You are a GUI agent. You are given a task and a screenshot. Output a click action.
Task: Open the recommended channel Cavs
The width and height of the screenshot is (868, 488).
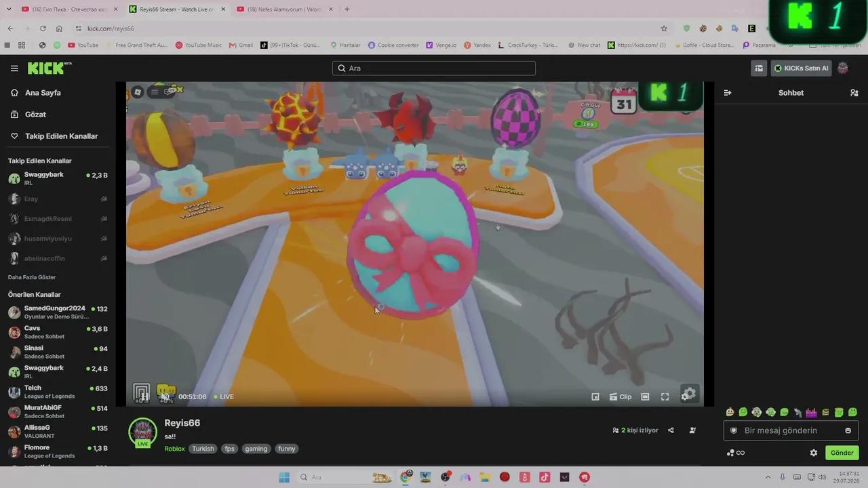(x=58, y=332)
